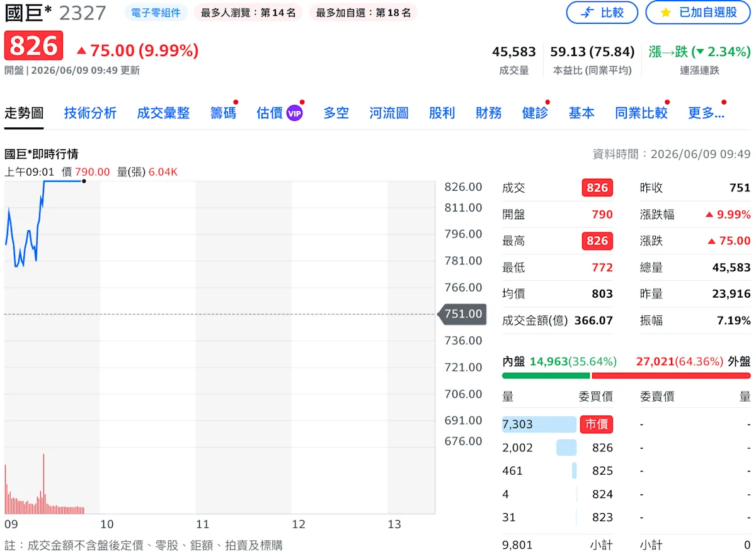Click the 量(張) 6.04K chart readout
This screenshot has height=554, width=756.
[x=147, y=172]
